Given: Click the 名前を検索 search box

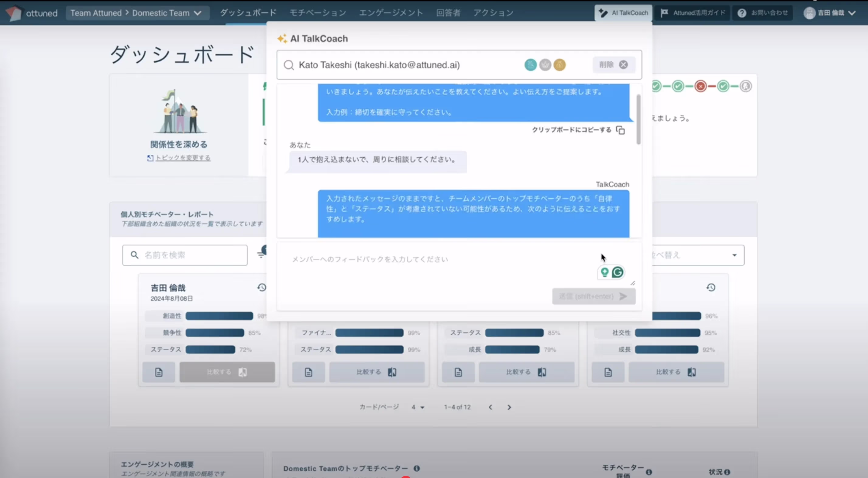Looking at the screenshot, I should (x=185, y=255).
